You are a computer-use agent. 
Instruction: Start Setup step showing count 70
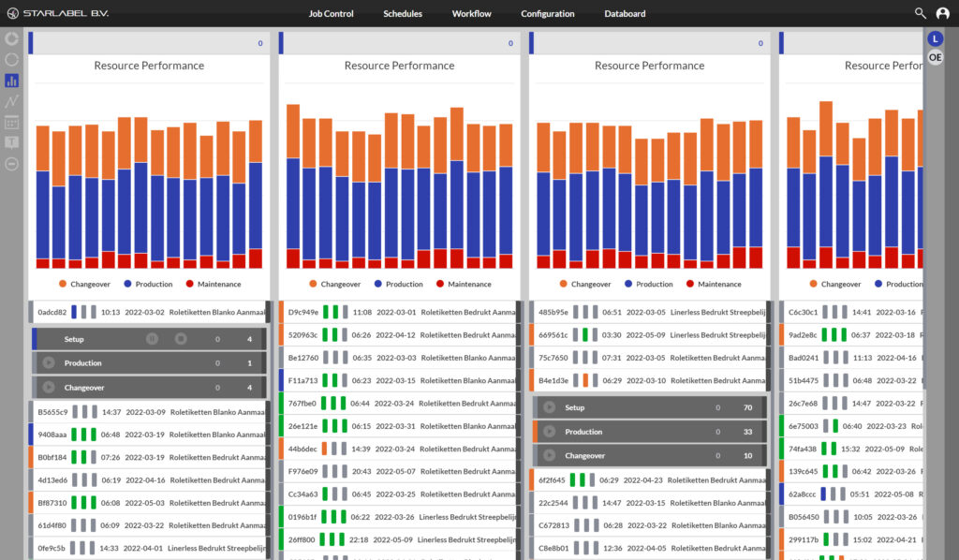(549, 407)
